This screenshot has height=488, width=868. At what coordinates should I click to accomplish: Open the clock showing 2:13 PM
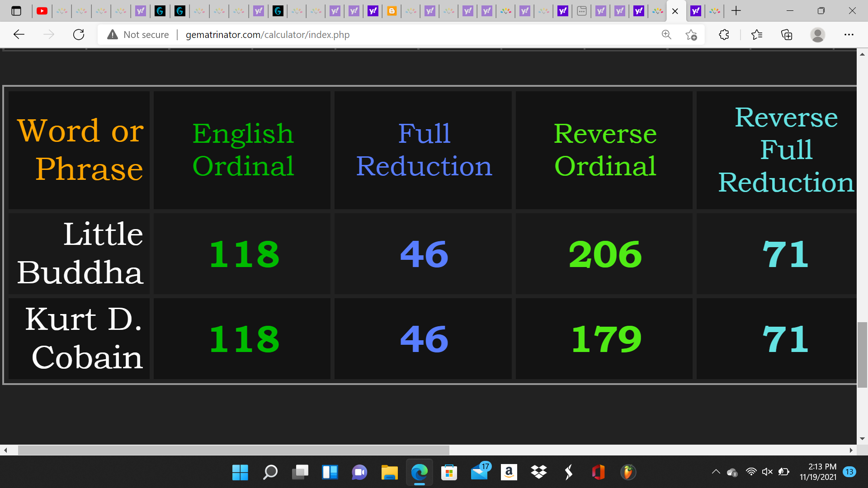click(x=818, y=472)
